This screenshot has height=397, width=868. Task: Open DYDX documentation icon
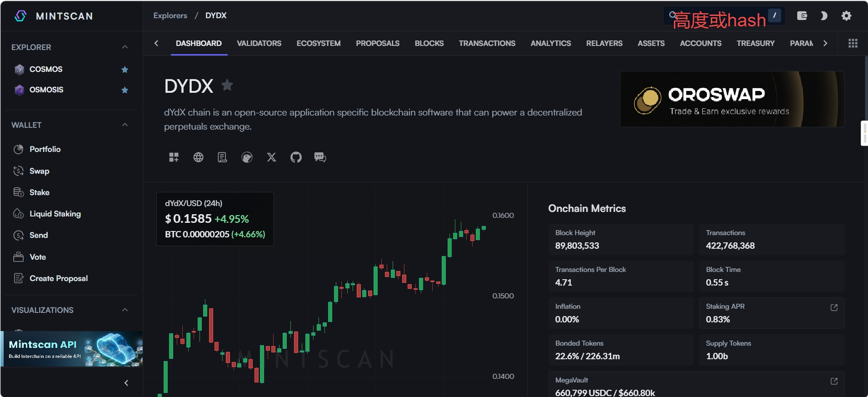(222, 157)
